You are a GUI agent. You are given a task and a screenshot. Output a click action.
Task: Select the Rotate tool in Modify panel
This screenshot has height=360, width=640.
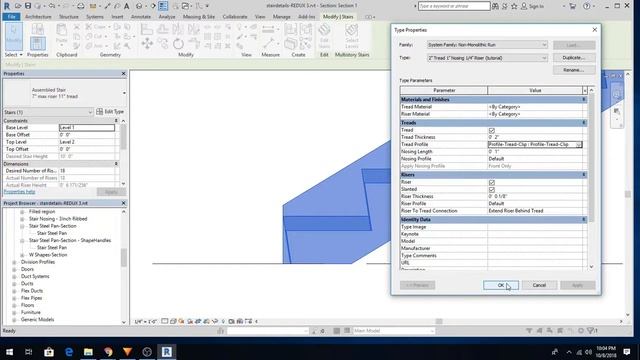tap(178, 43)
